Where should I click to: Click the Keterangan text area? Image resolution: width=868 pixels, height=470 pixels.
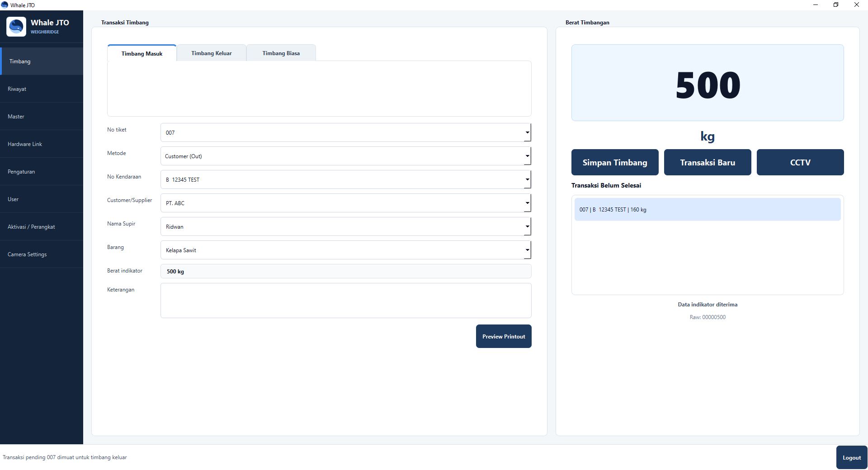(x=346, y=301)
